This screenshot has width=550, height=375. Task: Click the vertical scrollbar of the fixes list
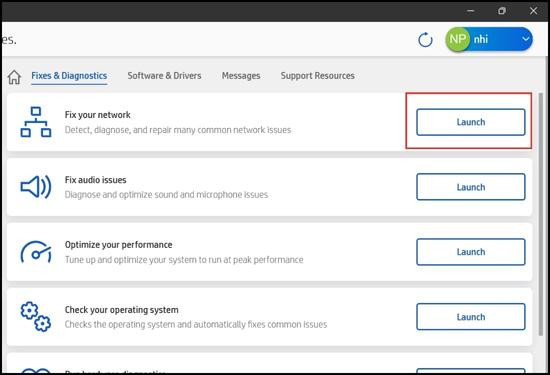541,214
